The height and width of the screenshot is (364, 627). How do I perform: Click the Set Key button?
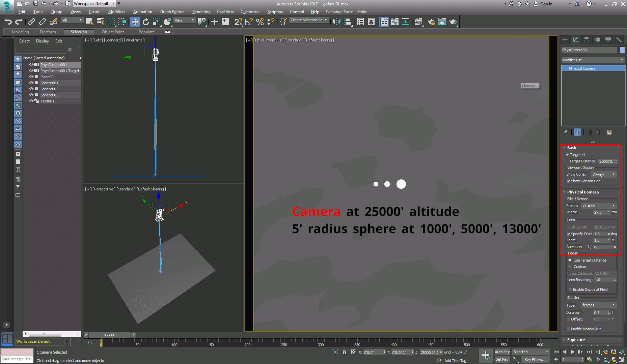point(502,360)
